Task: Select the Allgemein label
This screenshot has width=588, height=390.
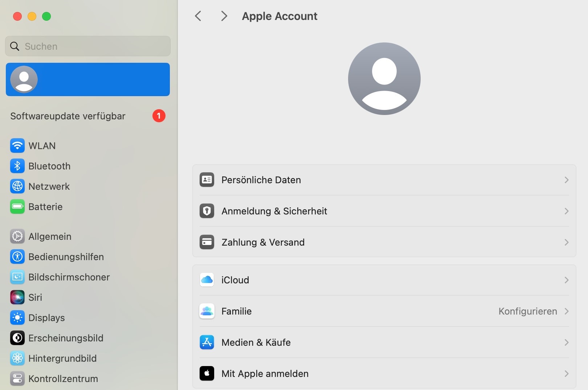Action: pyautogui.click(x=50, y=237)
